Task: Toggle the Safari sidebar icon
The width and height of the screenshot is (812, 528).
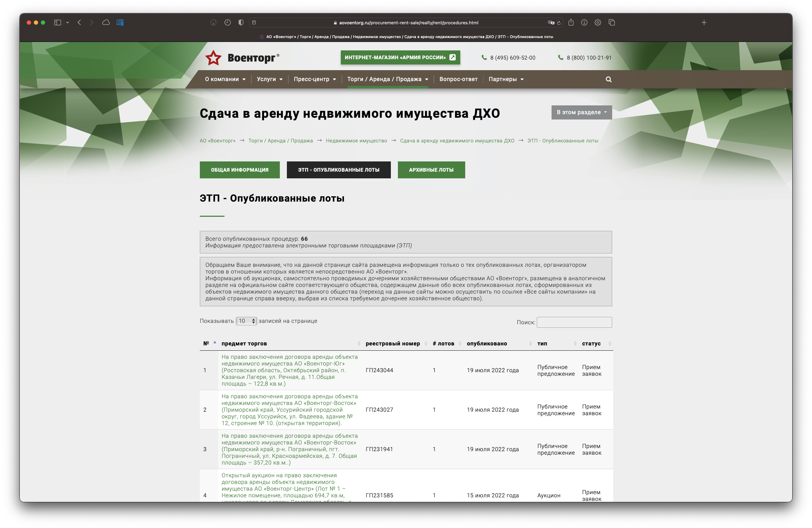Action: pos(58,23)
